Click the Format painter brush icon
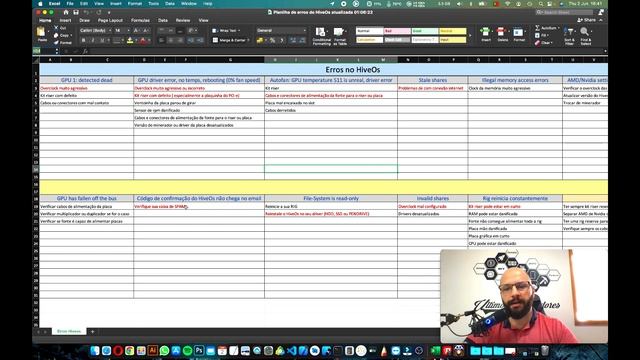The image size is (640, 360). [x=56, y=42]
